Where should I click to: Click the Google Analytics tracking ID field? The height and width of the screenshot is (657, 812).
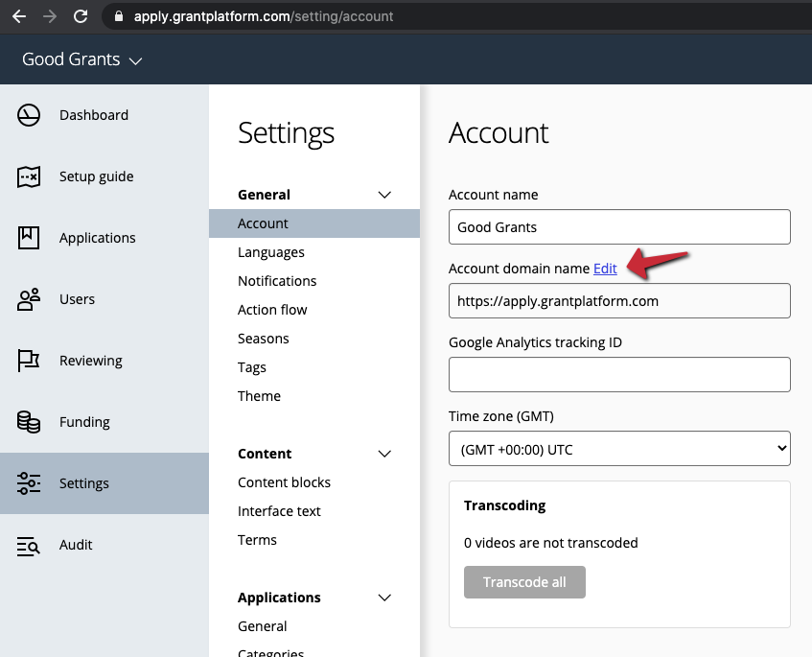tap(619, 375)
